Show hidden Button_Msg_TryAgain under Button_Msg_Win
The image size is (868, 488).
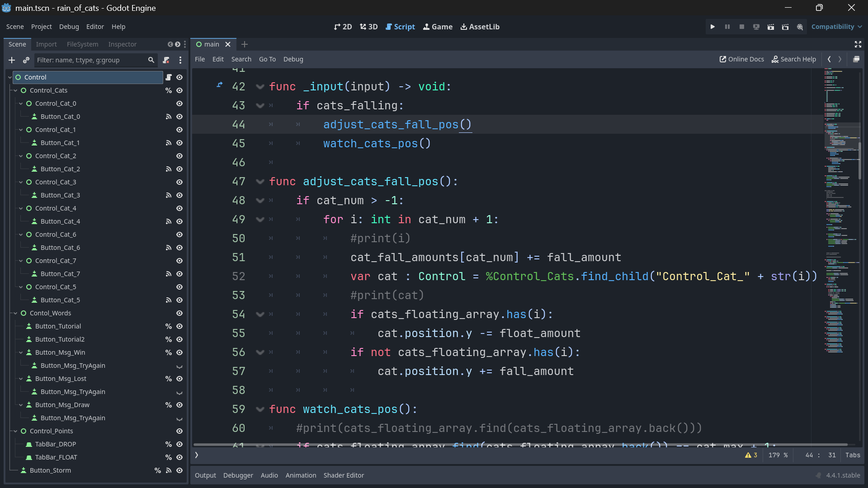point(179,366)
